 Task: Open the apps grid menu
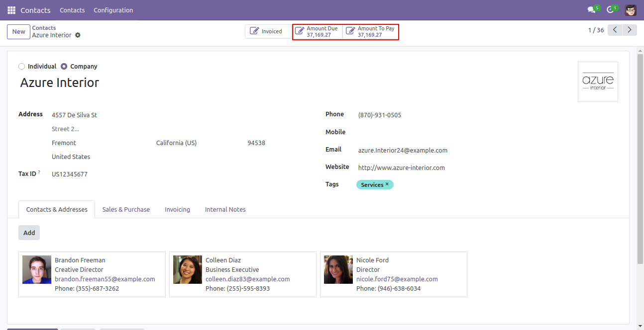11,10
